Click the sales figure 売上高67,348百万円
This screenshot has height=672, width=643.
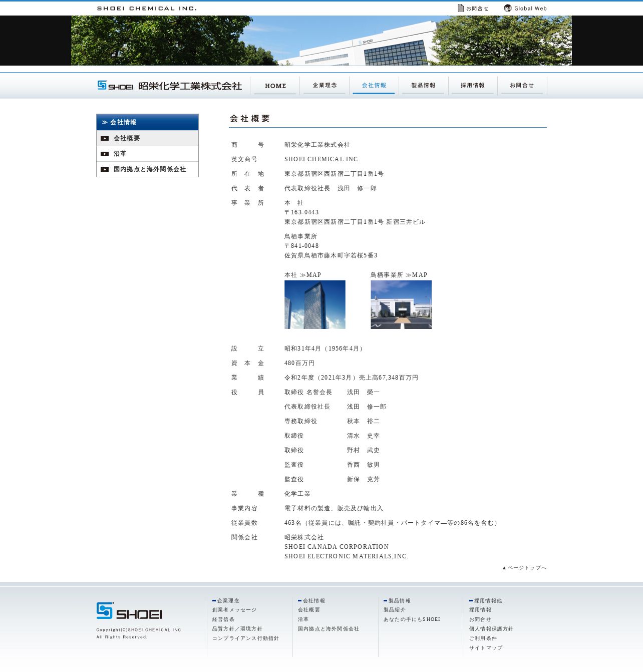[x=389, y=378]
